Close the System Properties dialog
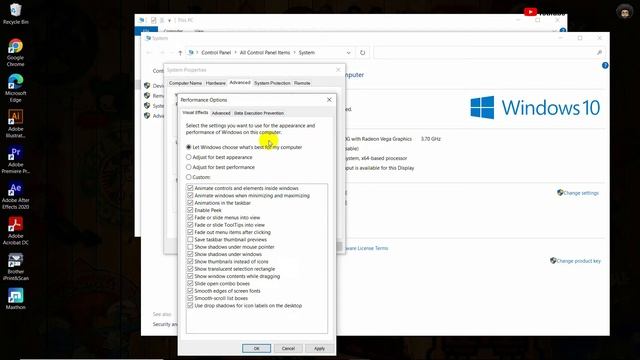Image resolution: width=640 pixels, height=360 pixels. (338, 70)
